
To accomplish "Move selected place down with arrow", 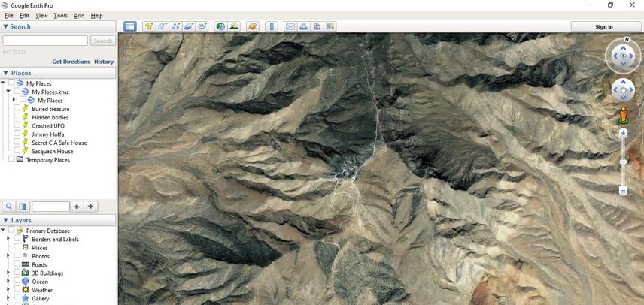I will pyautogui.click(x=91, y=207).
